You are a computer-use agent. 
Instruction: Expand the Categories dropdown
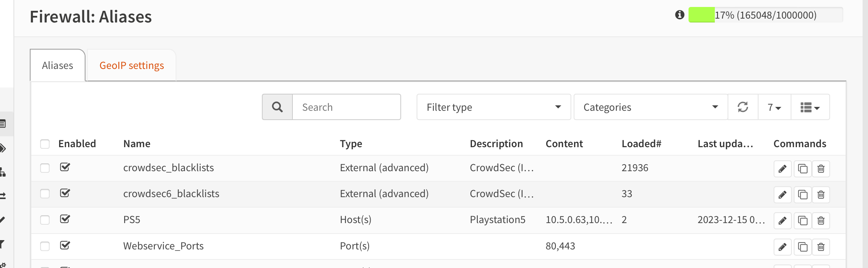pos(650,107)
